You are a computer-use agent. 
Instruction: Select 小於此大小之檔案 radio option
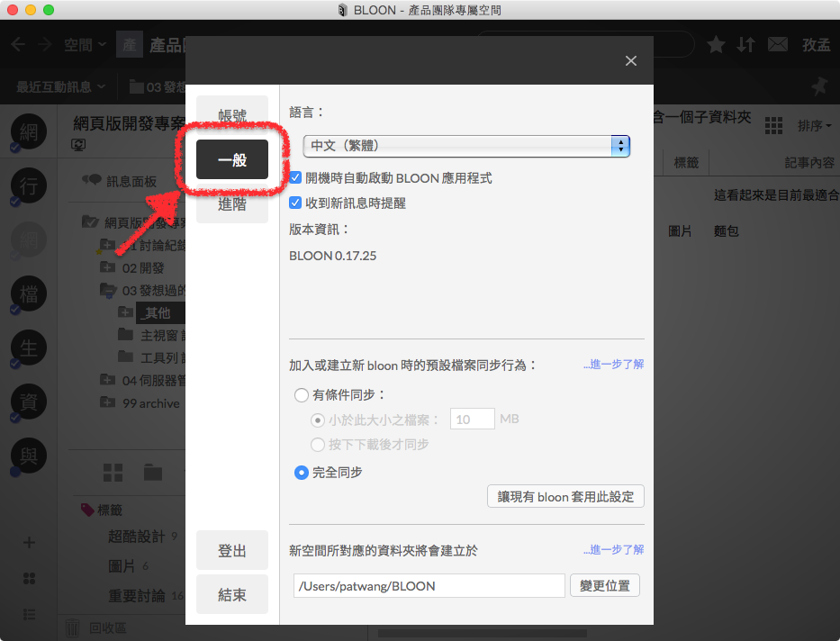(x=318, y=420)
